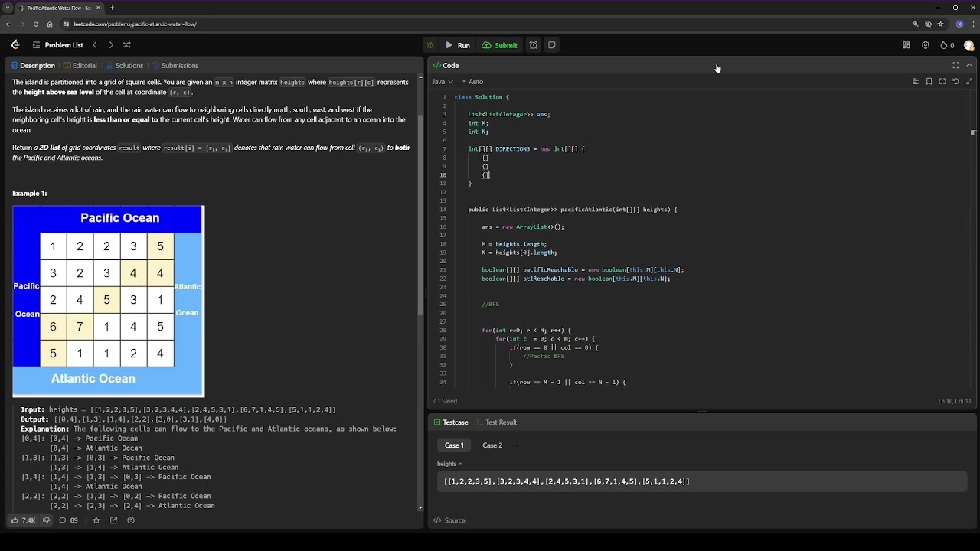Dislike the problem with thumbs down
The width and height of the screenshot is (980, 551).
(x=46, y=520)
